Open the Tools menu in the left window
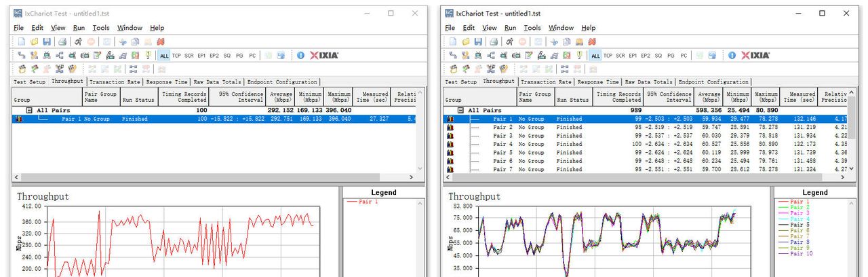This screenshot has height=277, width=868. point(101,28)
